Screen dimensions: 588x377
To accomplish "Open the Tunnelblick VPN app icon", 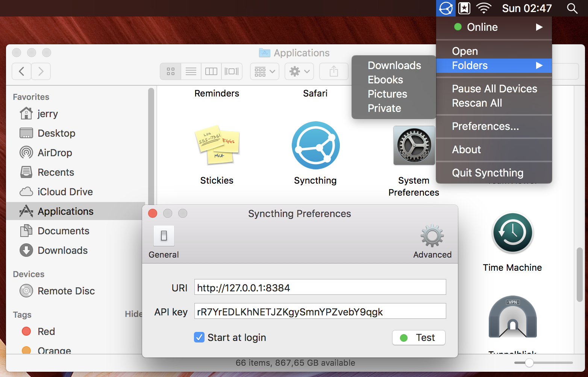I will point(512,317).
